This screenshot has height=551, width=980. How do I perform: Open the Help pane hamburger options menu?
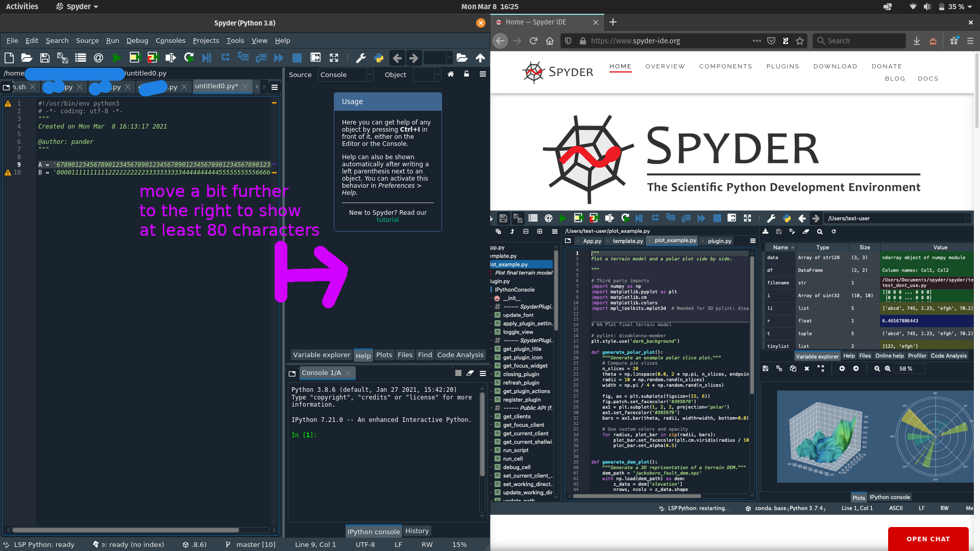pyautogui.click(x=483, y=74)
